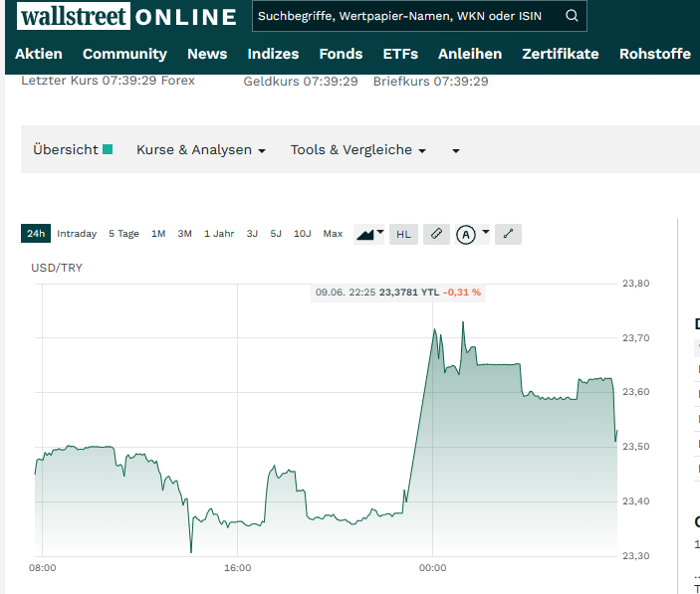Switch chart to 1 Jahr range

(219, 234)
